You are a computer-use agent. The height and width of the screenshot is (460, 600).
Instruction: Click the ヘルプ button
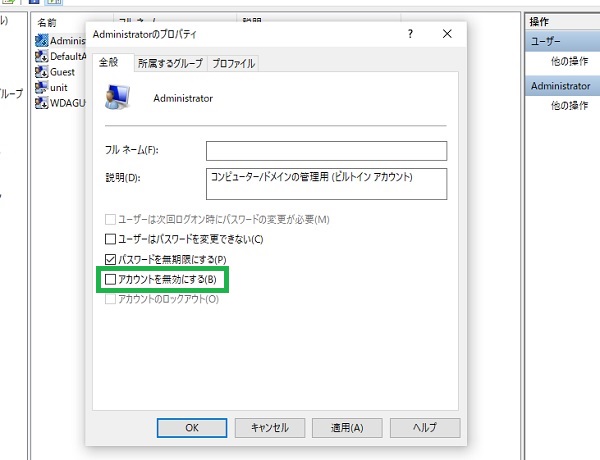(x=425, y=427)
